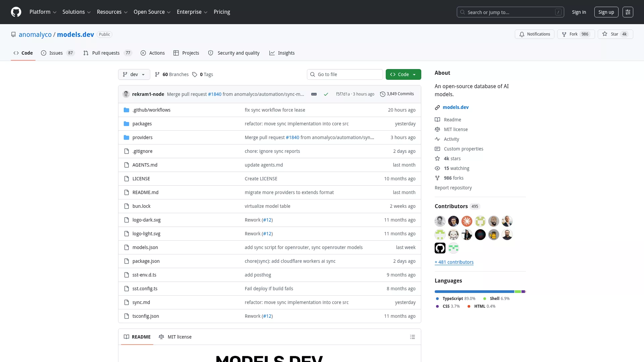Open the Platform dropdown menu
Screen dimensions: 644x362
(43, 12)
